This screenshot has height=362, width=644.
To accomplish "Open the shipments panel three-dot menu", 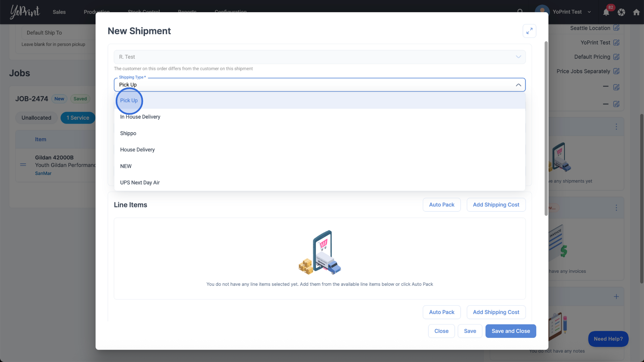I will [x=616, y=127].
